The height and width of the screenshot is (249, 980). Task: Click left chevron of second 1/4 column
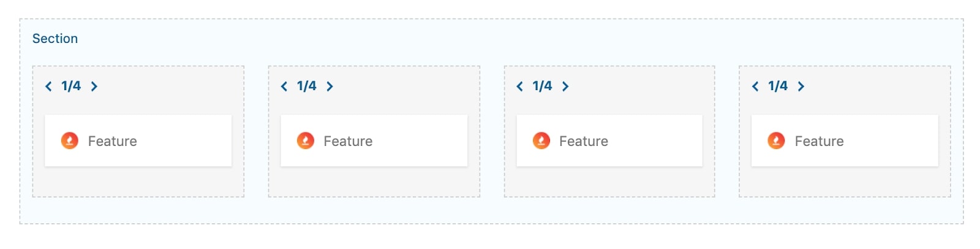click(284, 86)
